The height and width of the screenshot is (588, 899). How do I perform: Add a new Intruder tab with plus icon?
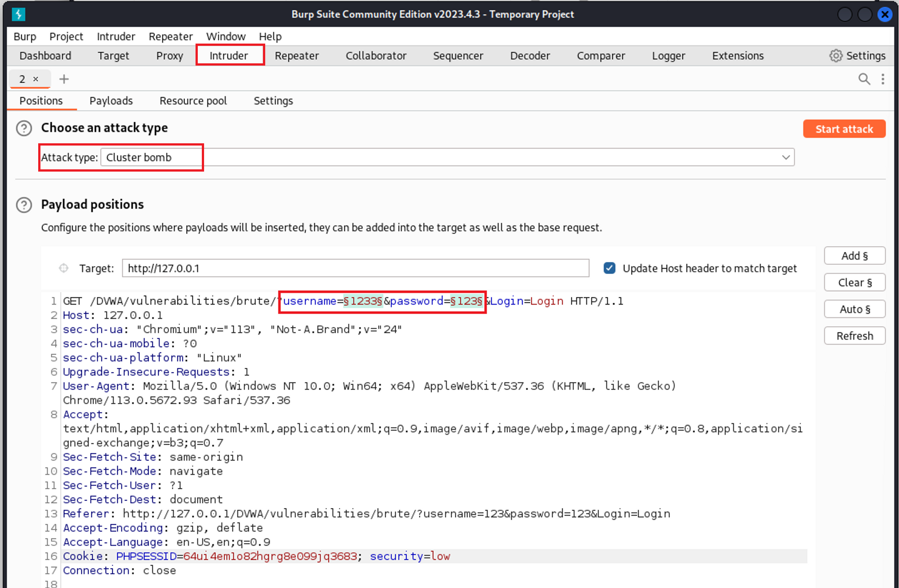click(x=64, y=79)
